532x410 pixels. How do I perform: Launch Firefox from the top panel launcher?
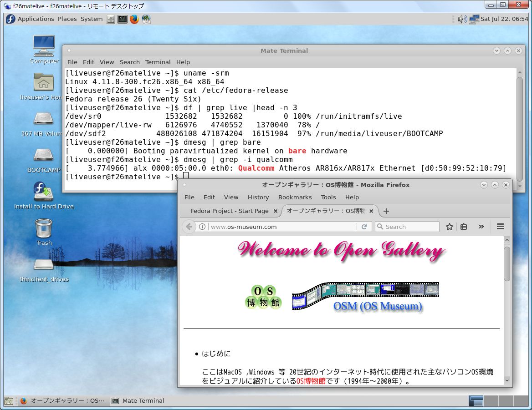tap(134, 19)
